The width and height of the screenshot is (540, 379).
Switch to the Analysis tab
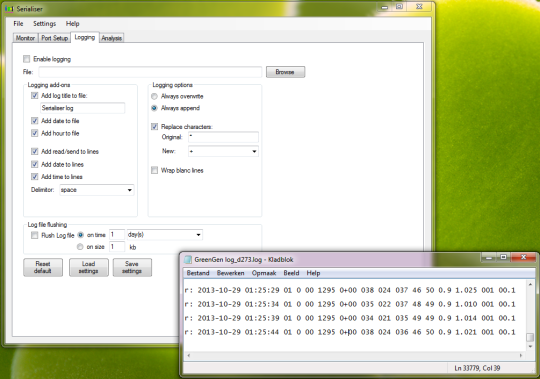pos(112,38)
